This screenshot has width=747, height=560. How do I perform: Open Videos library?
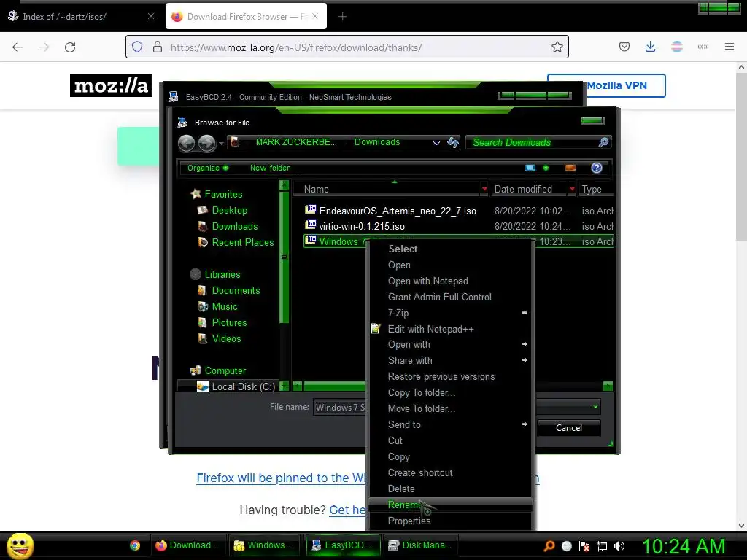pos(226,338)
